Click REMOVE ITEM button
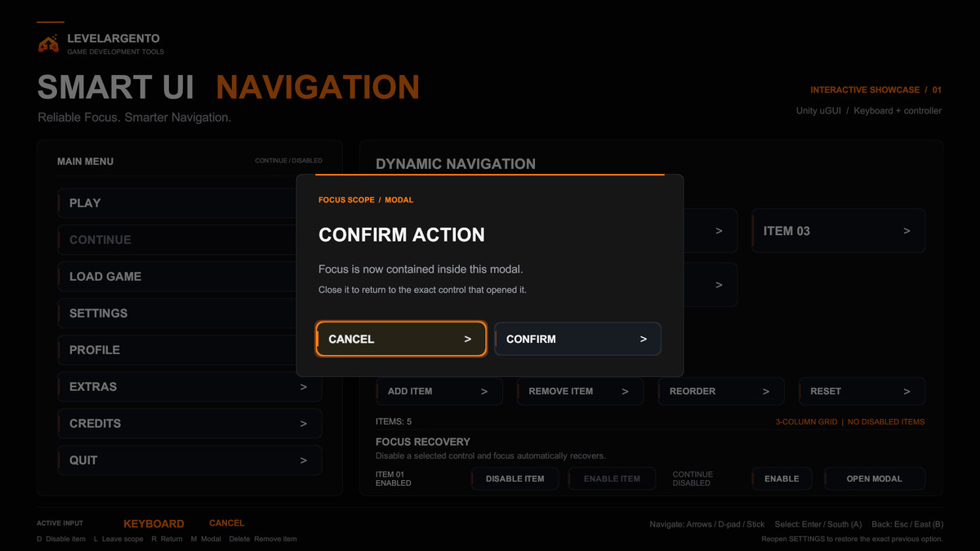 [x=580, y=392]
